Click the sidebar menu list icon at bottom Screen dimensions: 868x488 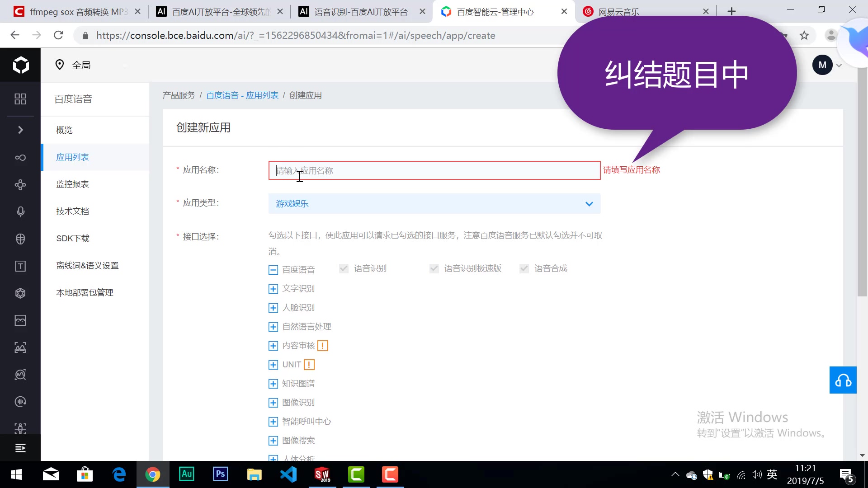(20, 448)
